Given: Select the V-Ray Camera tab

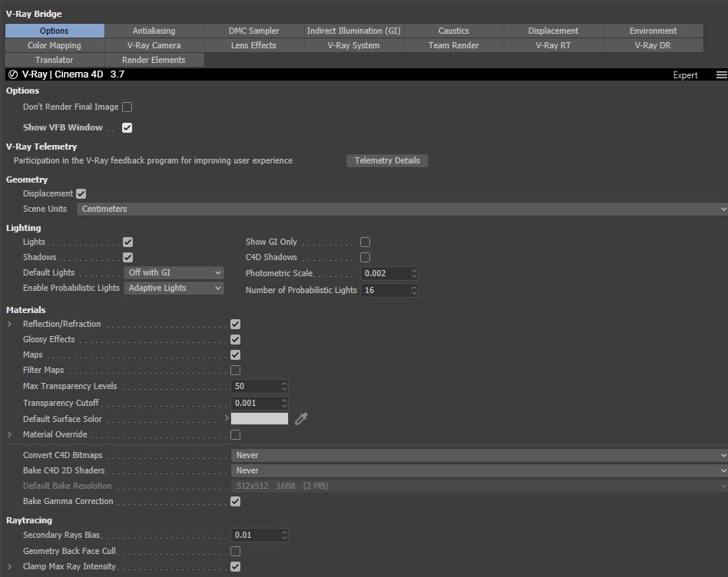Looking at the screenshot, I should [154, 45].
